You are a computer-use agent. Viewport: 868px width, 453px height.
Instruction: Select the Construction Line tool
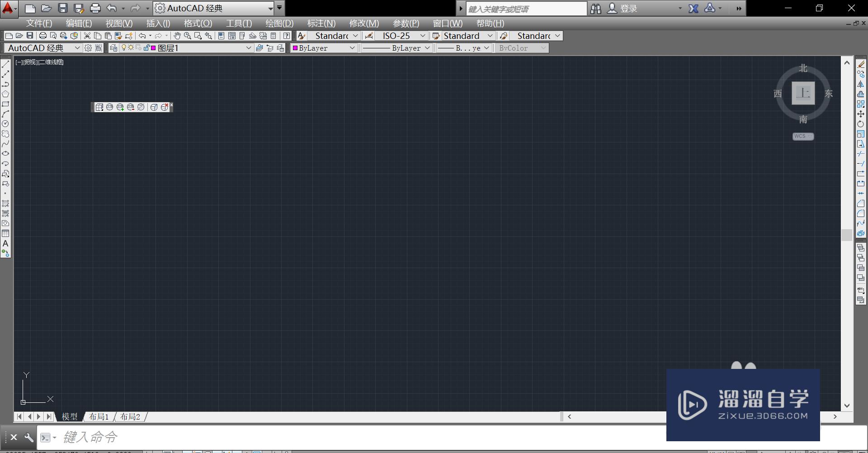(5, 74)
